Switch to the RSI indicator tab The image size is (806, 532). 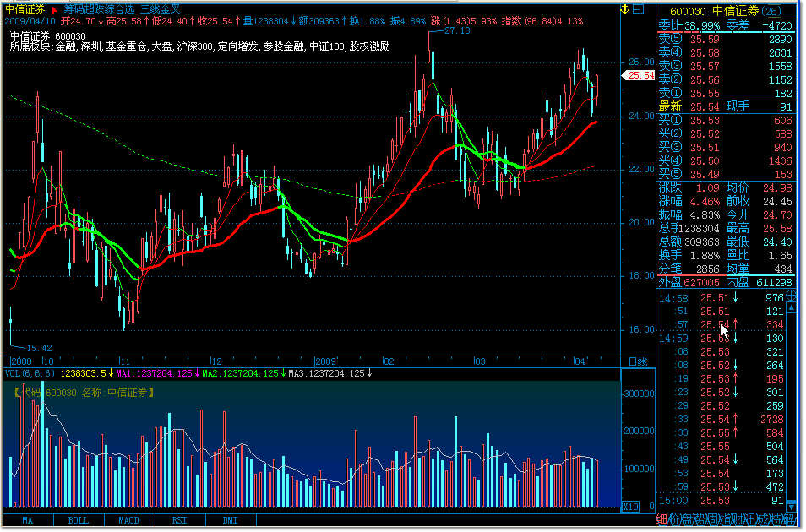coord(179,520)
